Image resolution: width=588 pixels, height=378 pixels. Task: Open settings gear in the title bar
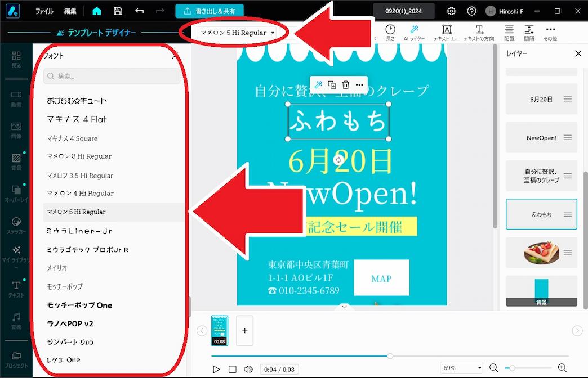pos(451,11)
